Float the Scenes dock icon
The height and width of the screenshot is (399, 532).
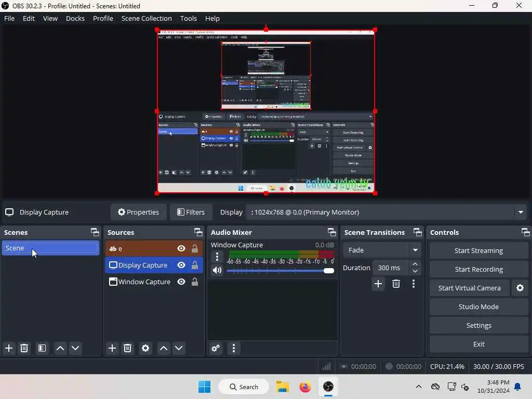coord(95,232)
